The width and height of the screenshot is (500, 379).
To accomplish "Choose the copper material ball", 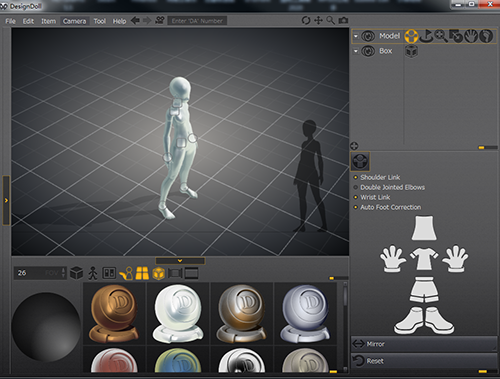I will pos(114,313).
